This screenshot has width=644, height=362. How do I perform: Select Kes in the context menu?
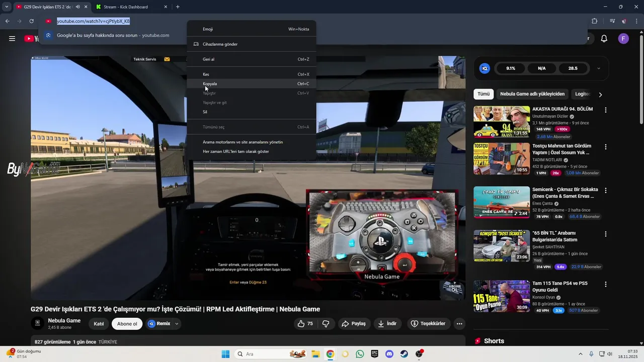252,74
